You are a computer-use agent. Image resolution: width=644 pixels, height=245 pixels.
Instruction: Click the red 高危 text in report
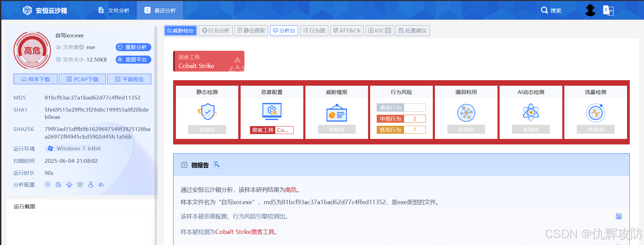[x=291, y=190]
